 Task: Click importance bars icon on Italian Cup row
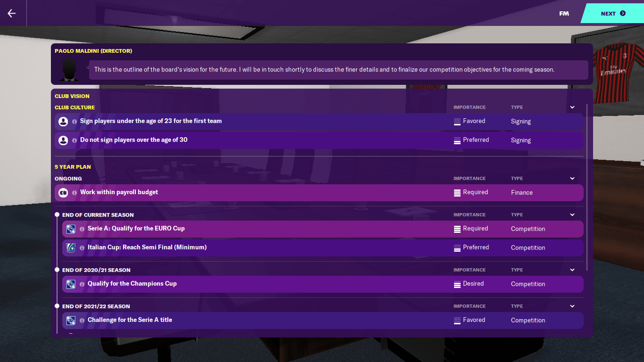pyautogui.click(x=457, y=247)
